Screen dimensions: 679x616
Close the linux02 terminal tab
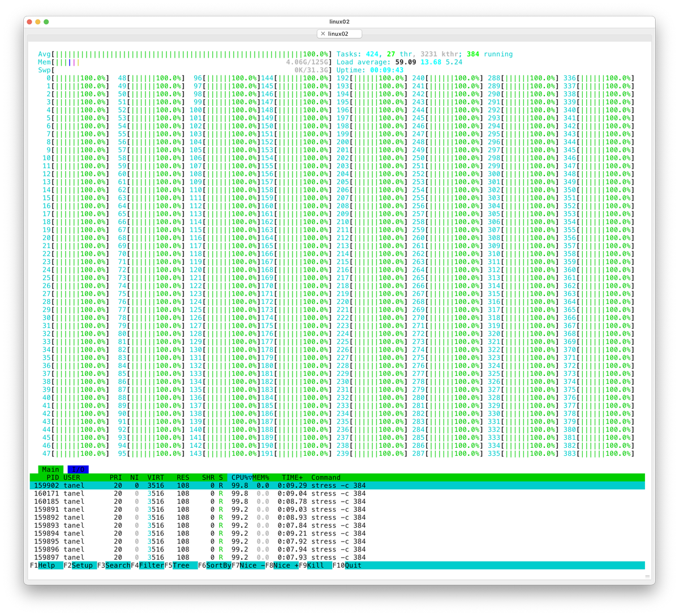click(x=323, y=34)
